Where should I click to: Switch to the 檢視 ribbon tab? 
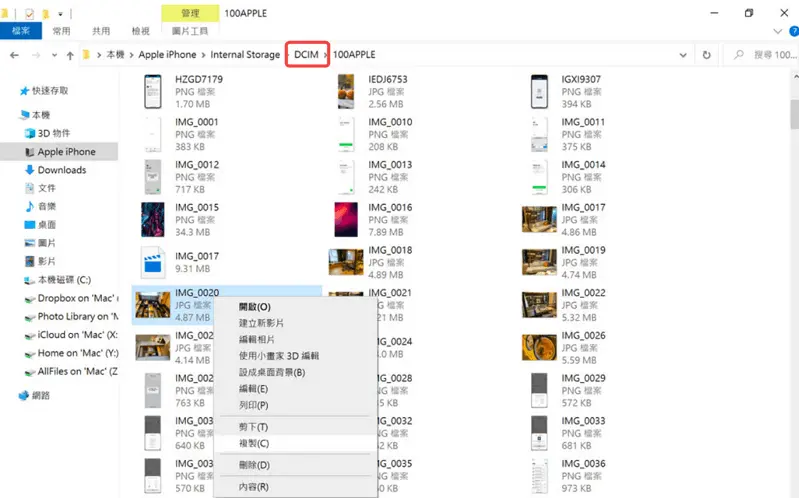[141, 31]
